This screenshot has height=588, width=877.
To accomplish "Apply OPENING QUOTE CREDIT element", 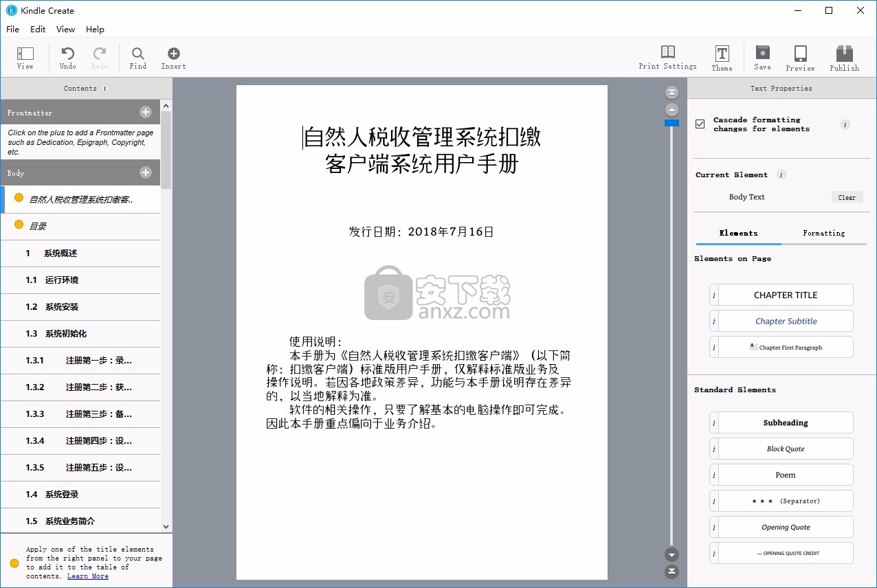I will (786, 553).
